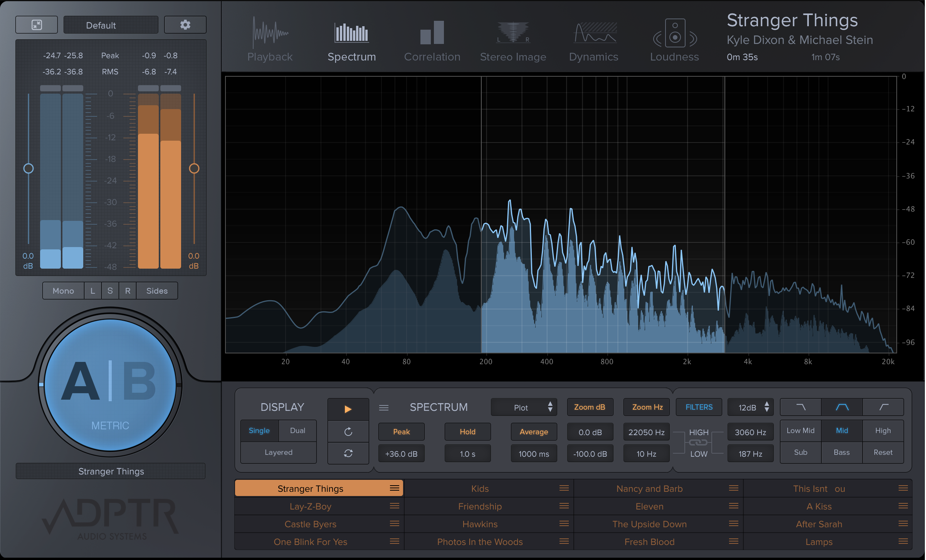
Task: Click the loop sync arrows icon
Action: coord(348,453)
